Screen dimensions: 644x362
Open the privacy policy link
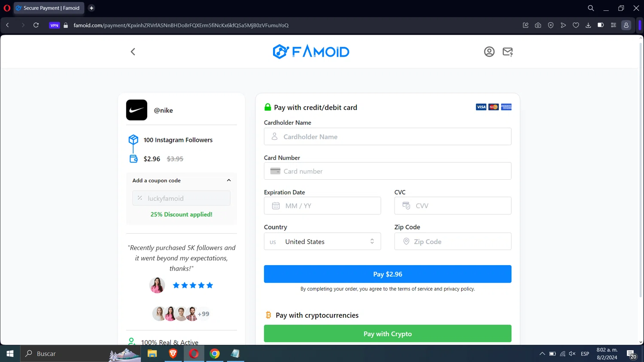click(x=459, y=289)
